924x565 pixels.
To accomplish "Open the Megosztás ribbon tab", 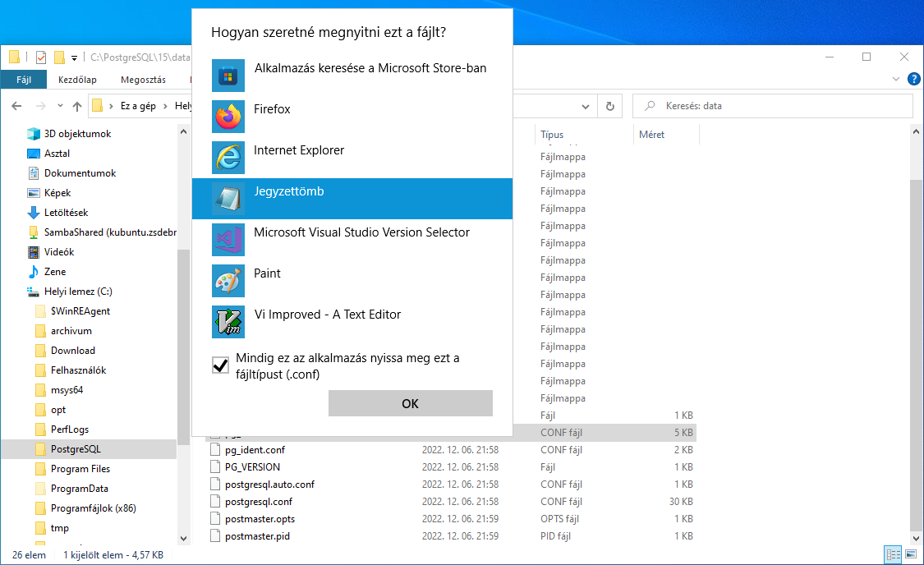I will [x=143, y=80].
